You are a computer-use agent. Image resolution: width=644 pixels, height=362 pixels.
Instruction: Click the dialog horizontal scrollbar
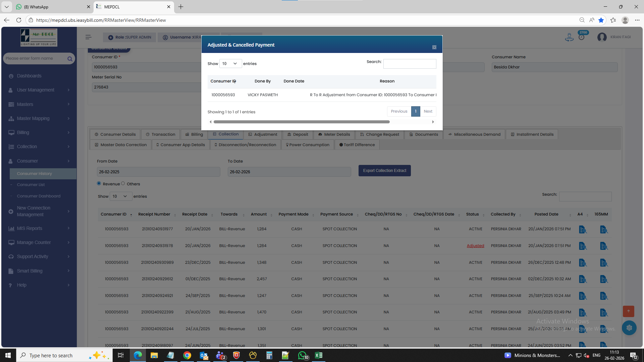301,122
